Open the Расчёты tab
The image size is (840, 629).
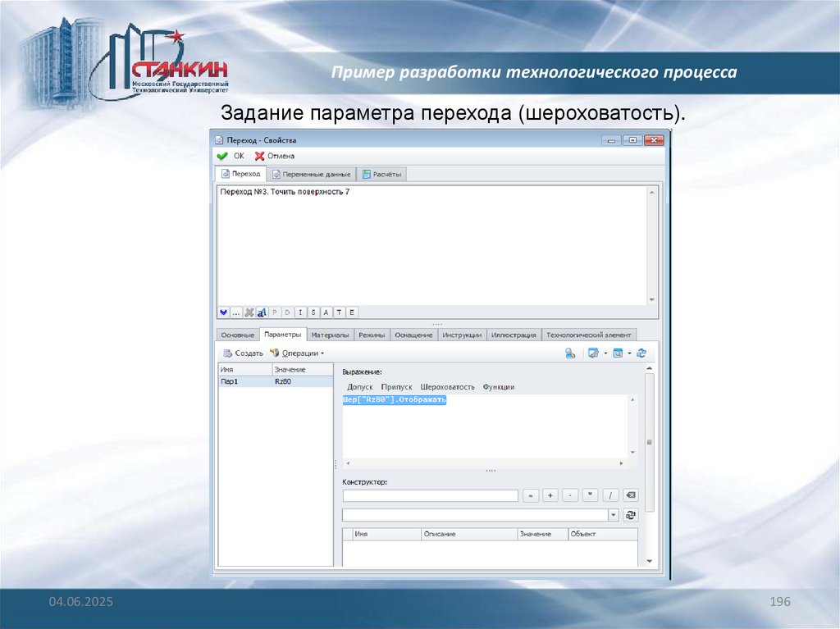(x=381, y=174)
